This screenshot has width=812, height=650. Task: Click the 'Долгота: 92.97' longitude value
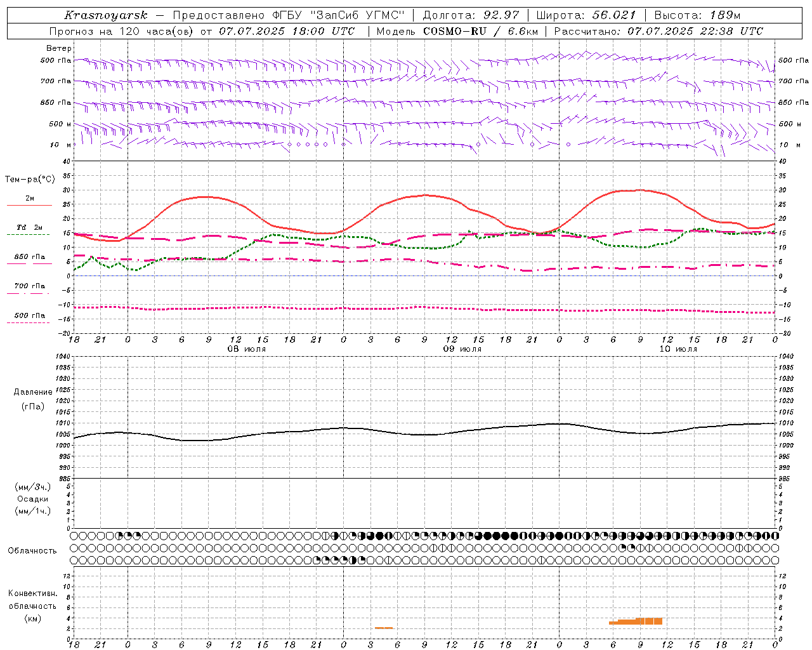click(x=471, y=15)
